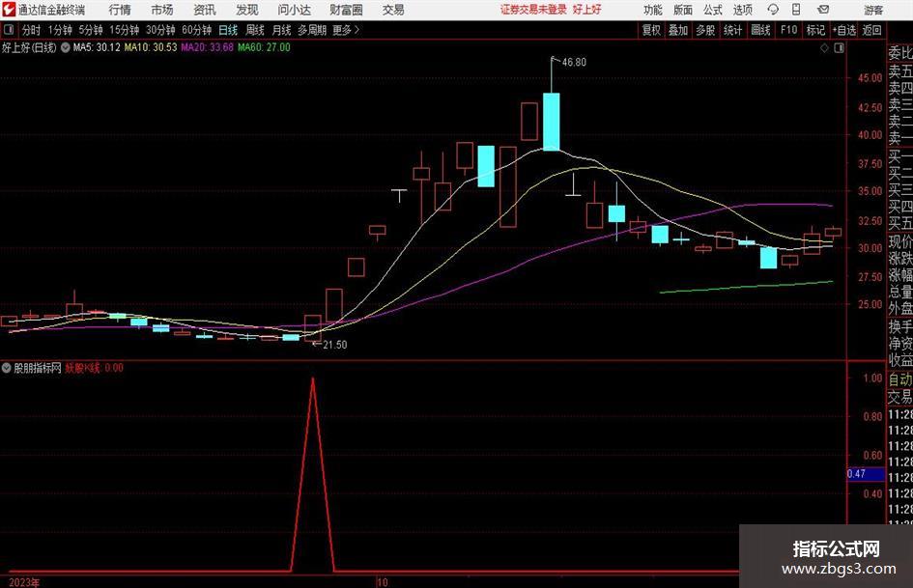Click the 通达信 red logo icon

[9, 10]
